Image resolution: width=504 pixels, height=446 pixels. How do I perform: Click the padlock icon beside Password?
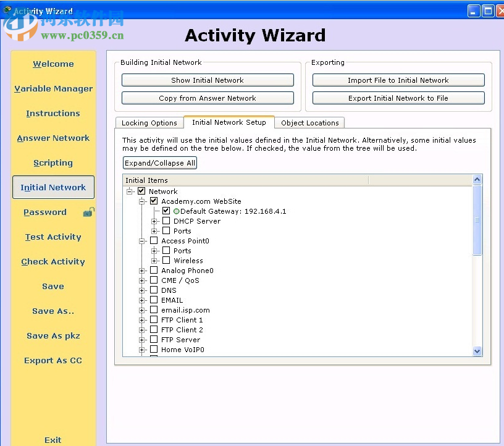[88, 211]
